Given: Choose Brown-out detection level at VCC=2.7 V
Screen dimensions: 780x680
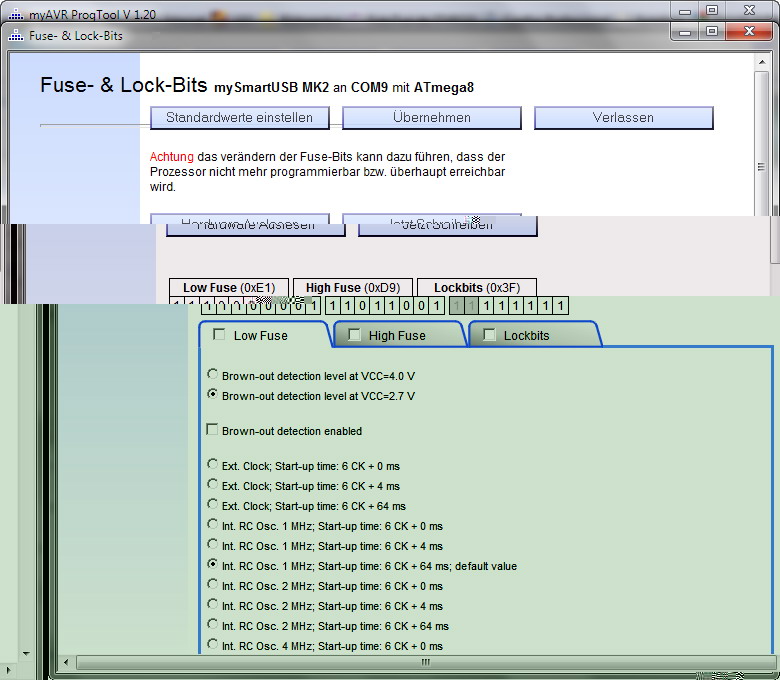Looking at the screenshot, I should point(212,395).
